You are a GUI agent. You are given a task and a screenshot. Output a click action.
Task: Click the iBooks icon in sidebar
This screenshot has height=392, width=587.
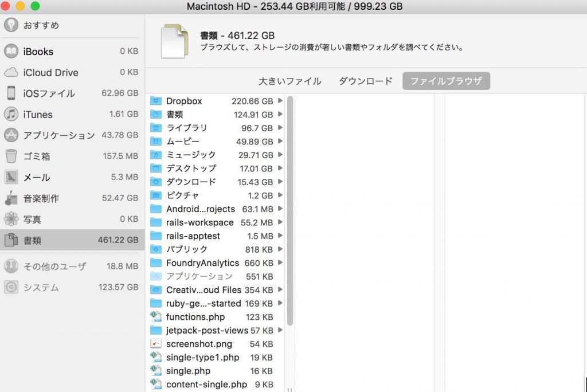tap(11, 52)
